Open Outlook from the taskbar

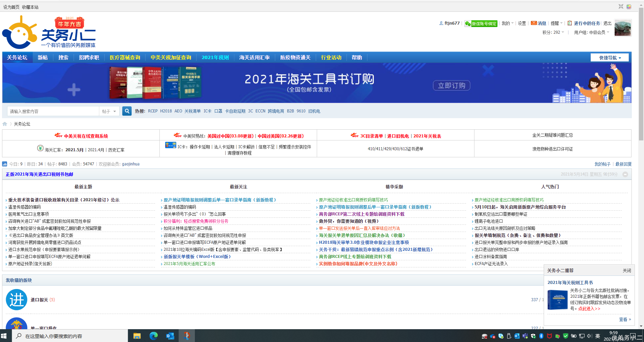point(170,336)
